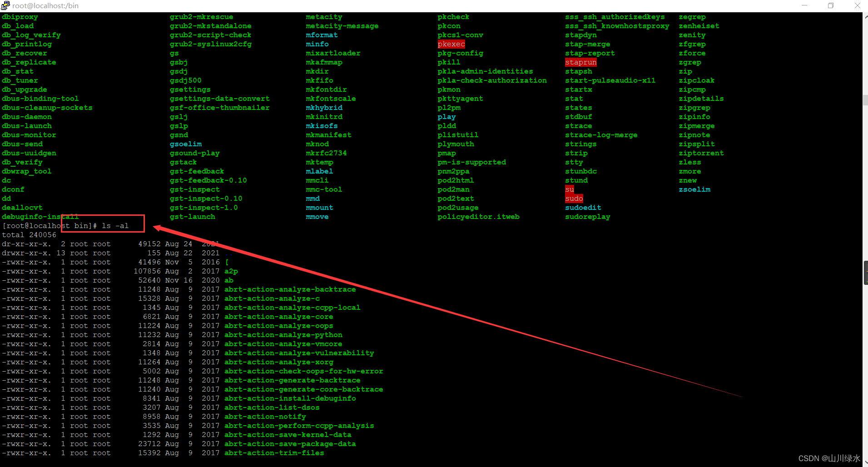
Task: Restore down the terminal window
Action: [831, 5]
